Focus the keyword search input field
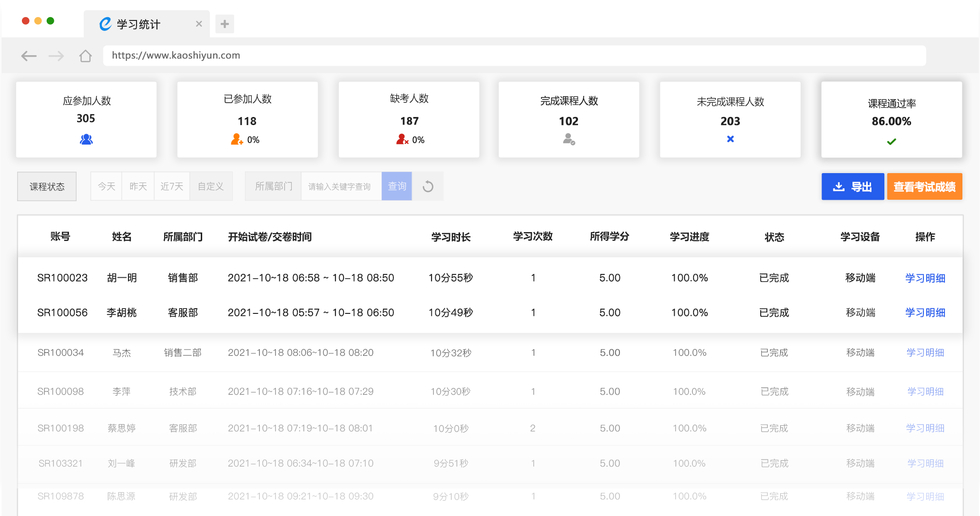This screenshot has height=516, width=980. coord(341,186)
